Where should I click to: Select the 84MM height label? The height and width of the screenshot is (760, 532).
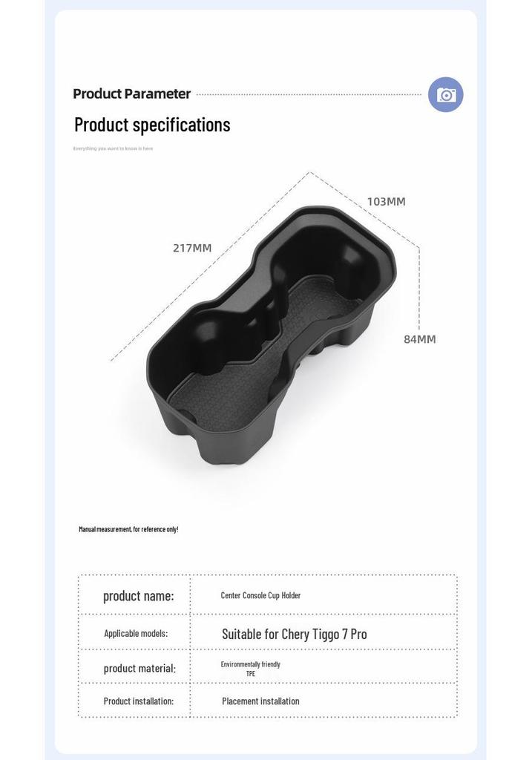click(x=420, y=338)
